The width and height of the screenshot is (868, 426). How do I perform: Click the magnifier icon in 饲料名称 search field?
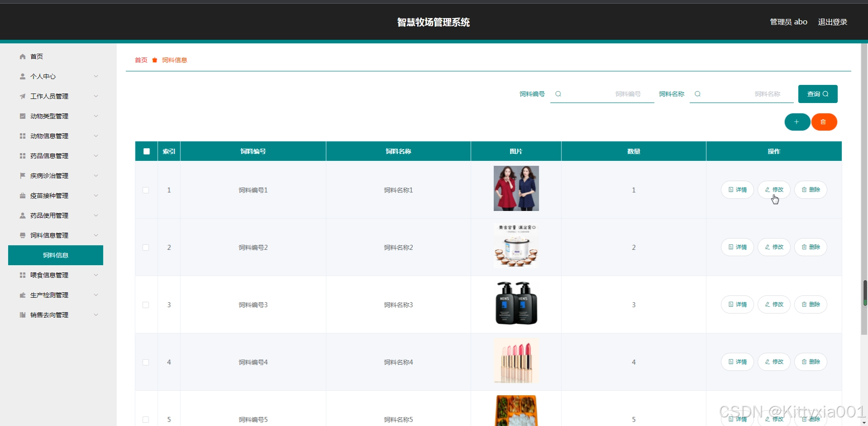pos(698,94)
